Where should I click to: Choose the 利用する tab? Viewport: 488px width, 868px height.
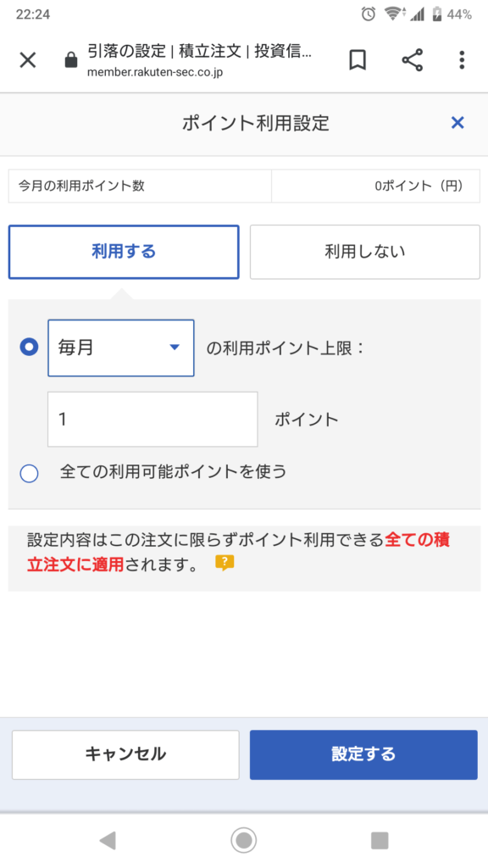tap(124, 252)
